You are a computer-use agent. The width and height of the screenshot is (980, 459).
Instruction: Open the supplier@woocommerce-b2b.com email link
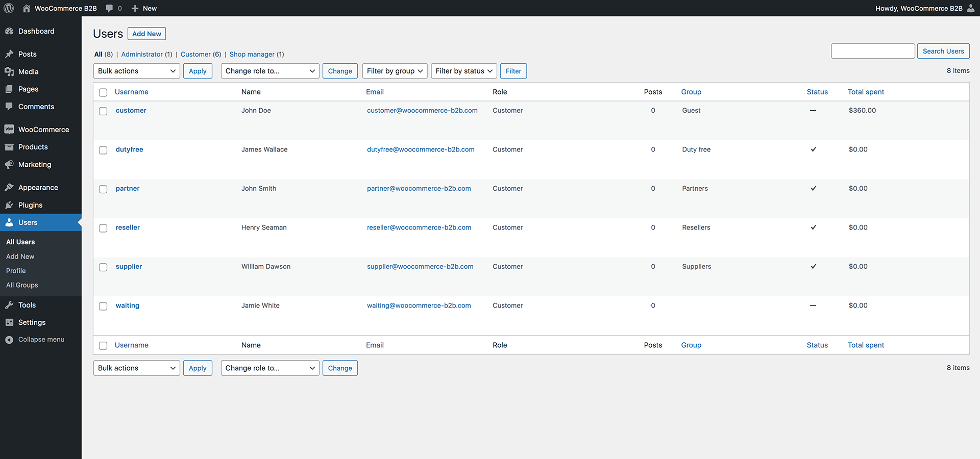pos(420,266)
